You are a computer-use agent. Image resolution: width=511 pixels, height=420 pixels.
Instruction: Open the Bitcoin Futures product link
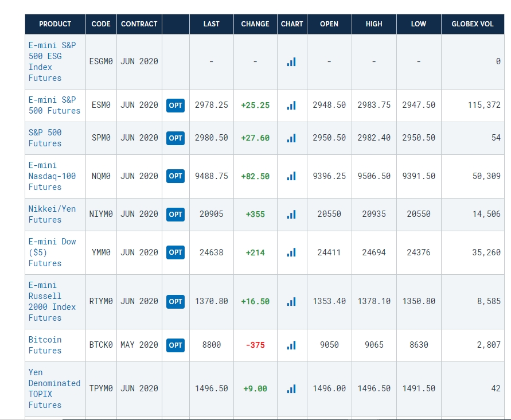[45, 345]
